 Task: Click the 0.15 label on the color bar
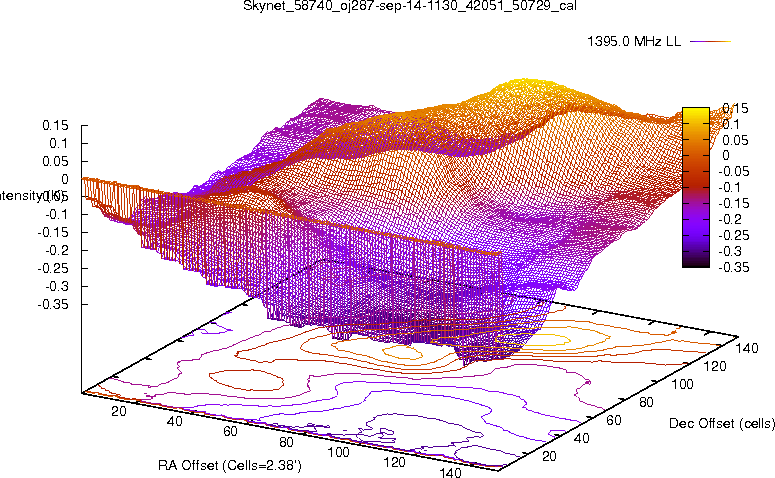(x=735, y=108)
